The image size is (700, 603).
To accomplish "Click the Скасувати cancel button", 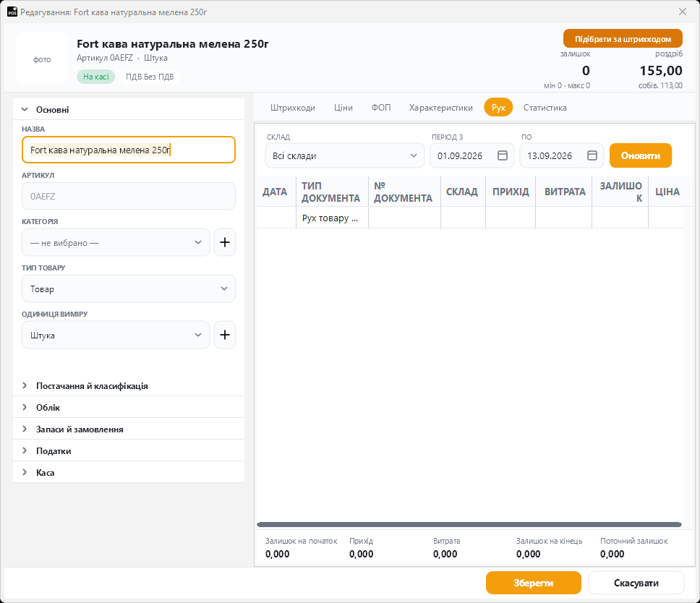I will click(x=636, y=583).
